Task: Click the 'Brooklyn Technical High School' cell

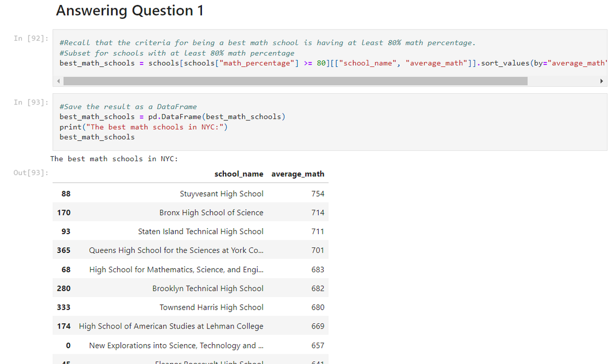Action: tap(208, 288)
